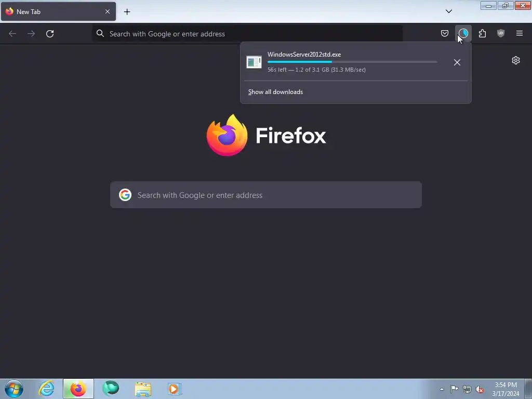532x399 pixels.
Task: Open a new tab with plus
Action: 127,12
